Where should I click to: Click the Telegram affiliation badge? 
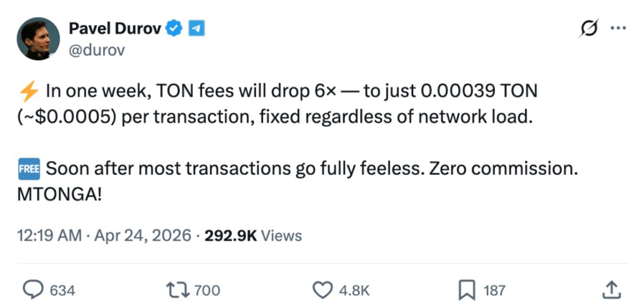[196, 28]
